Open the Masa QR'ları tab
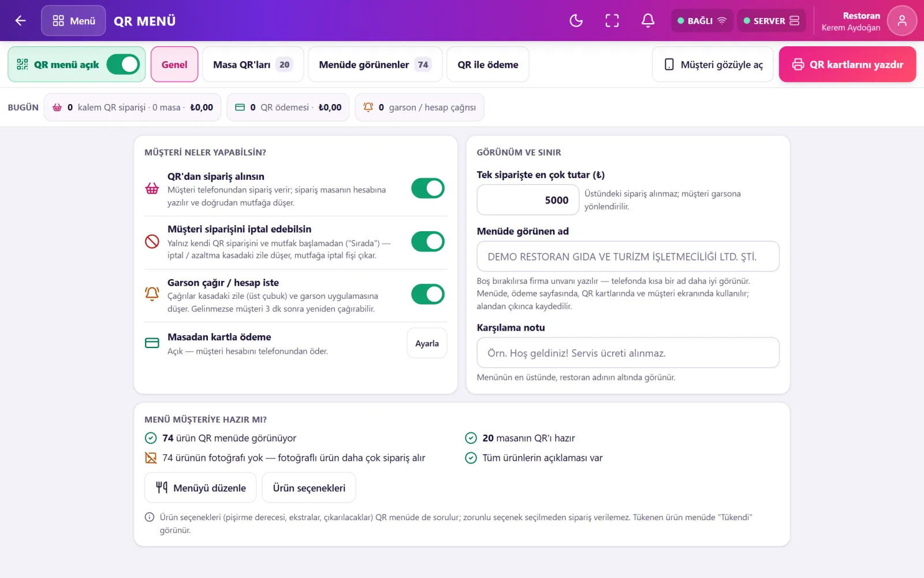924x578 pixels. 253,65
